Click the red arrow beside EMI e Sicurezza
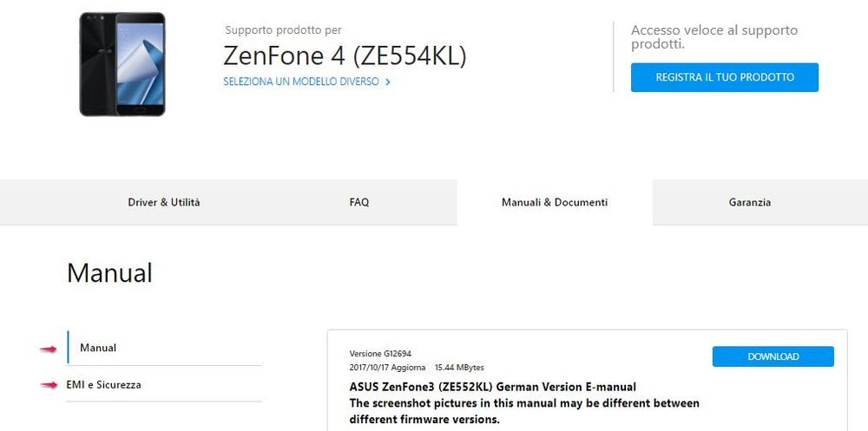 pos(49,385)
